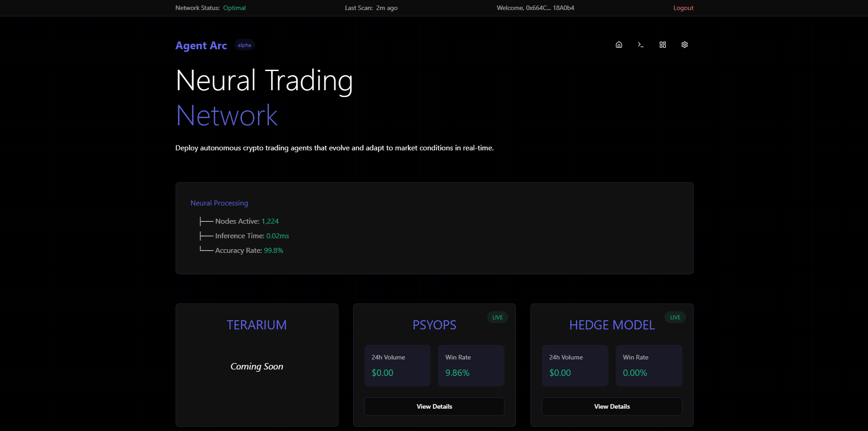Screen dimensions: 868x431
Task: Click the PSYOPS 24h Volume tile
Action: tap(397, 365)
